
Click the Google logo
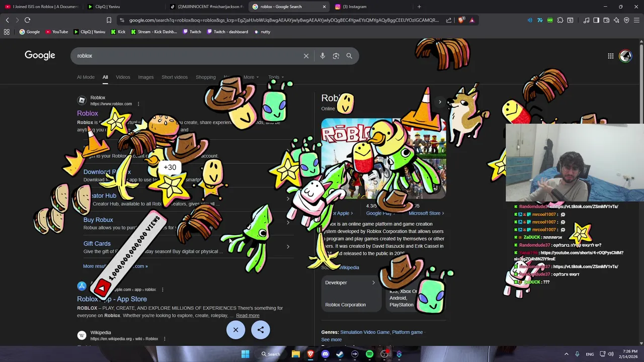point(40,55)
